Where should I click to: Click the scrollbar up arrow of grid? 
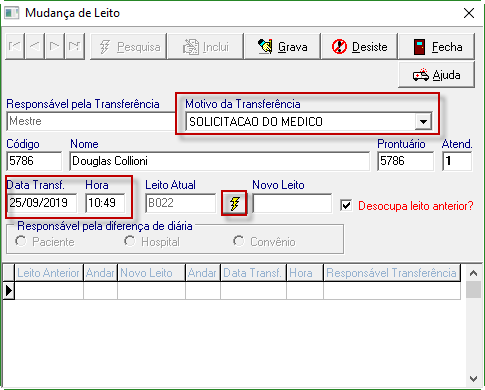click(x=473, y=273)
